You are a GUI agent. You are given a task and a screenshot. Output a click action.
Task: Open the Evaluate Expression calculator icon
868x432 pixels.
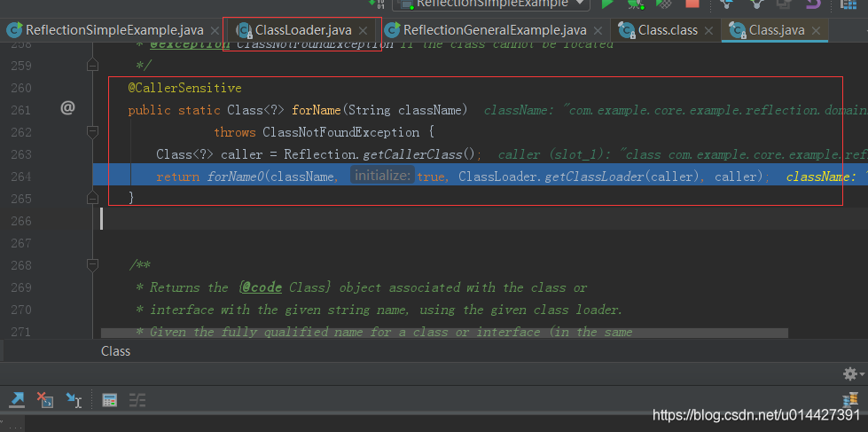pyautogui.click(x=110, y=400)
